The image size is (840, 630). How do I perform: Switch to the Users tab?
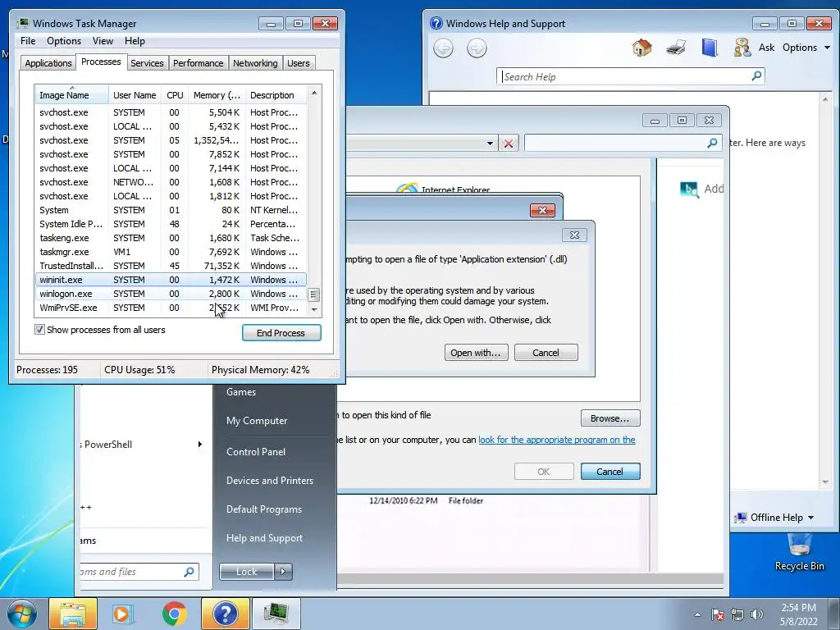299,63
